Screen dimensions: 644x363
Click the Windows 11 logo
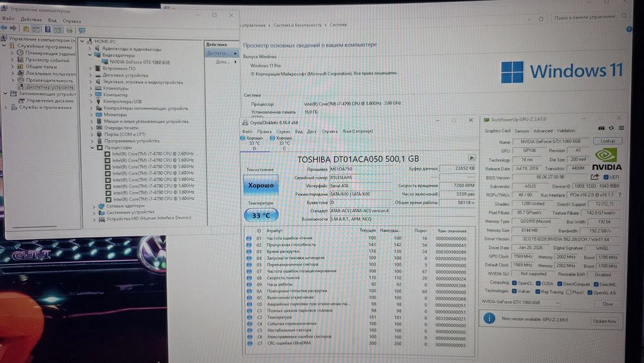pos(562,72)
